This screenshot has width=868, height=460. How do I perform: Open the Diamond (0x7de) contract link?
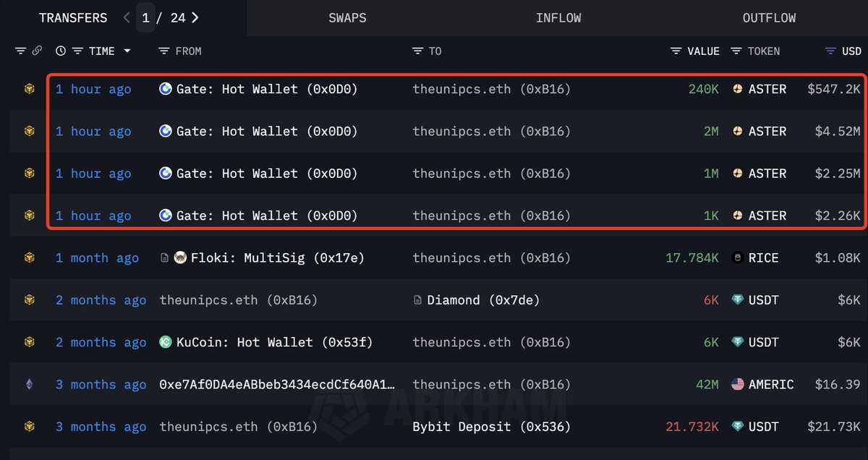[x=483, y=300]
